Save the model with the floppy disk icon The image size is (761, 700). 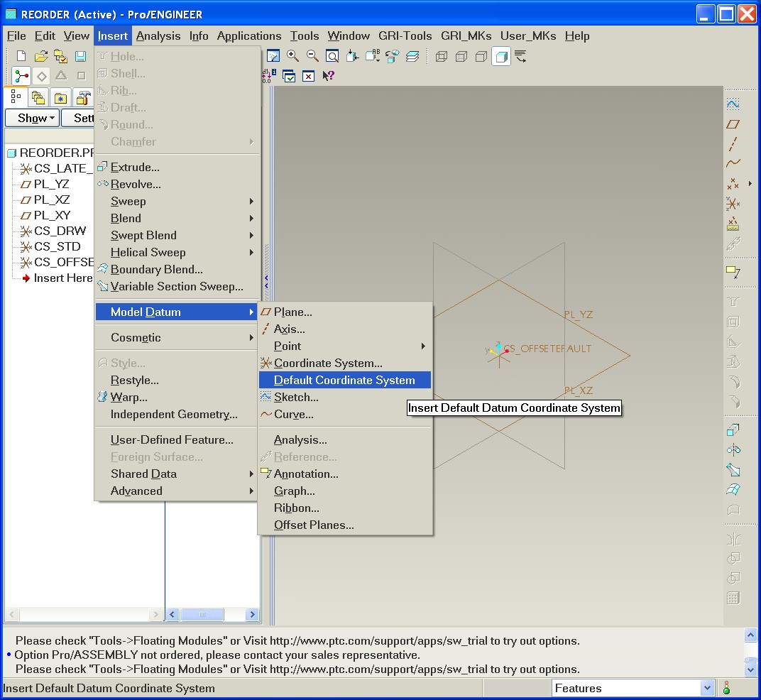tap(80, 56)
